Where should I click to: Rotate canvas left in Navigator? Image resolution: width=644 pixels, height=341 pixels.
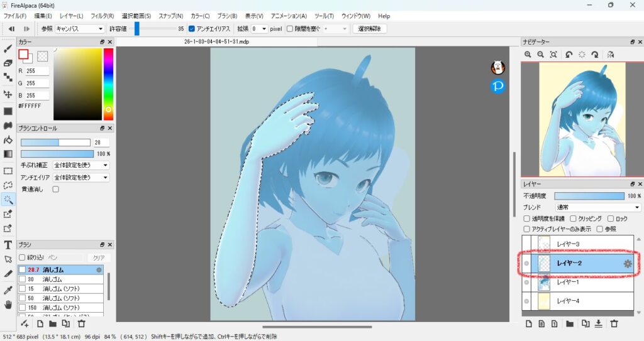click(x=569, y=55)
